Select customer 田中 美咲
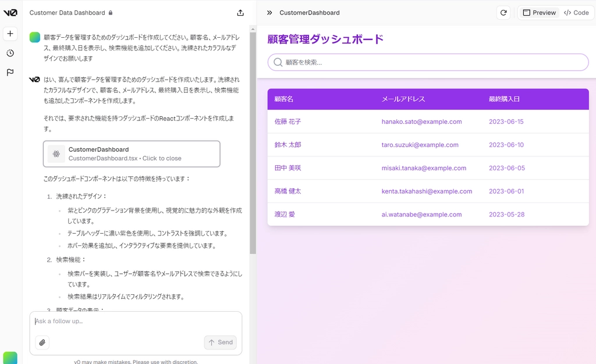Screen dimensions: 596x364 (x=288, y=168)
